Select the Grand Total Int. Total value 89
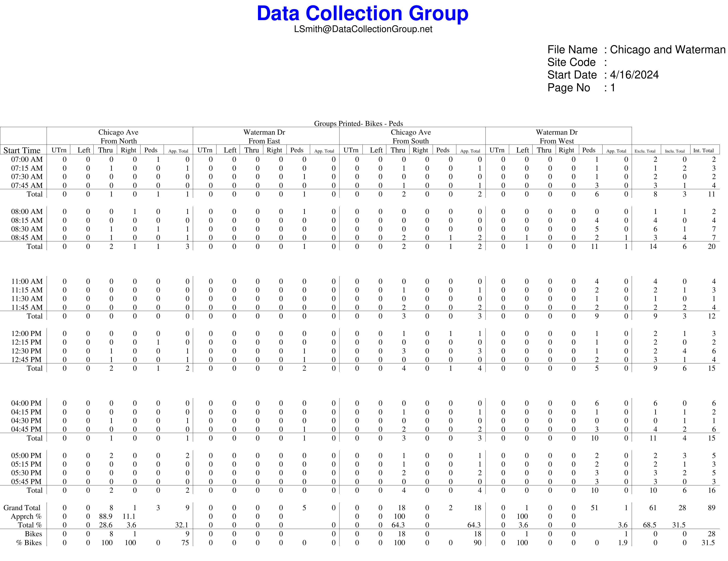The image size is (728, 561). (x=712, y=508)
